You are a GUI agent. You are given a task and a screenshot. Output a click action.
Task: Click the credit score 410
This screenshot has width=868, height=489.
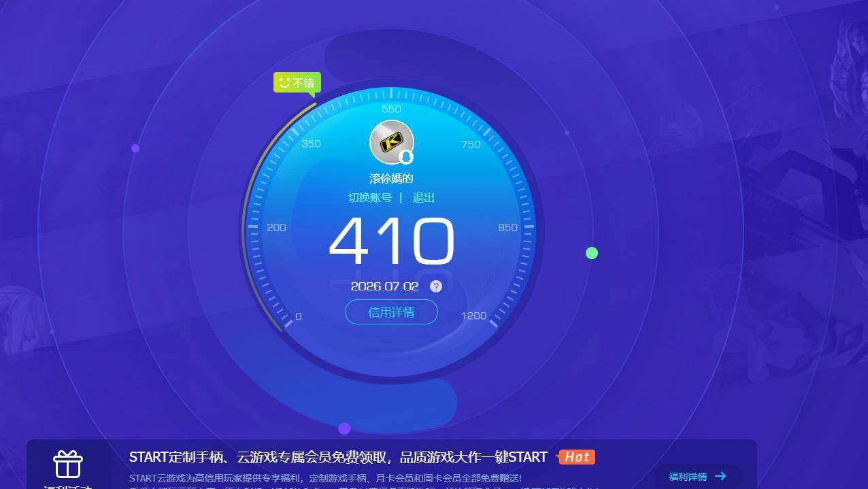pos(391,241)
